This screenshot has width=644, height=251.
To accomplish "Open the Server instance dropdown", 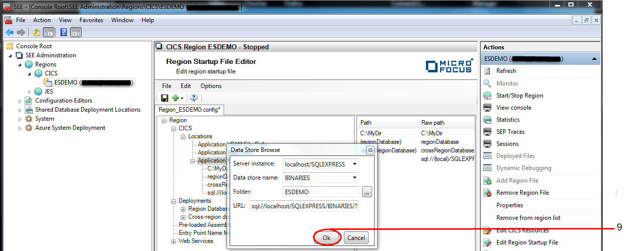I will pos(355,164).
